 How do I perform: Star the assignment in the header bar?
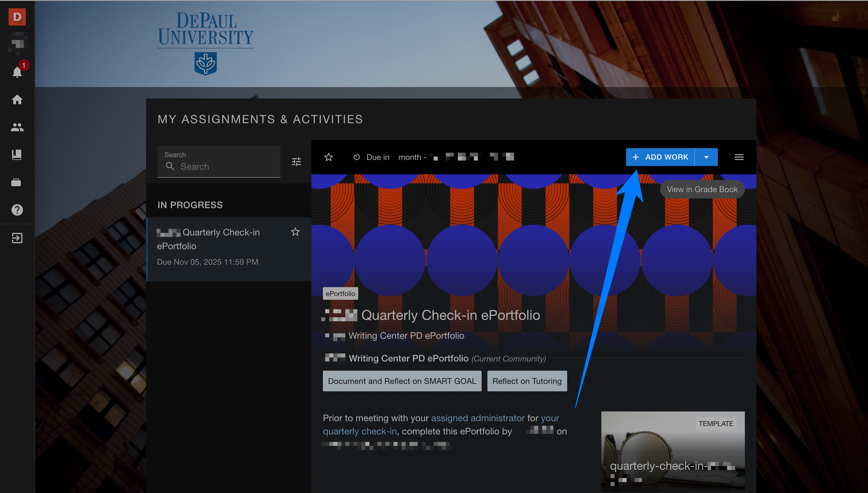coord(328,157)
